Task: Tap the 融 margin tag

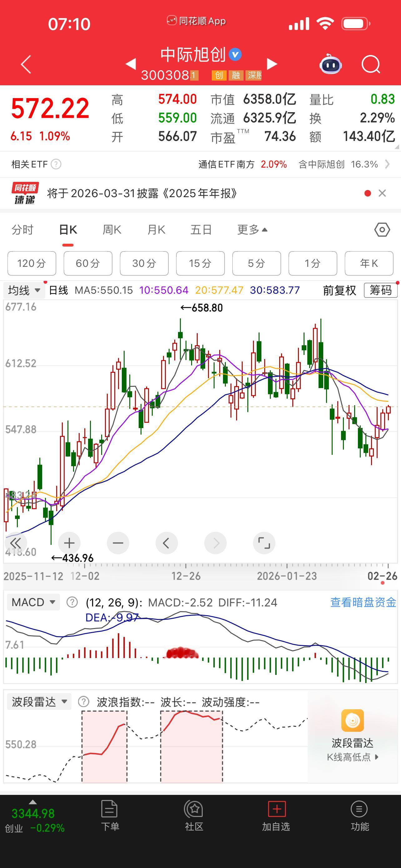Action: coord(236,75)
